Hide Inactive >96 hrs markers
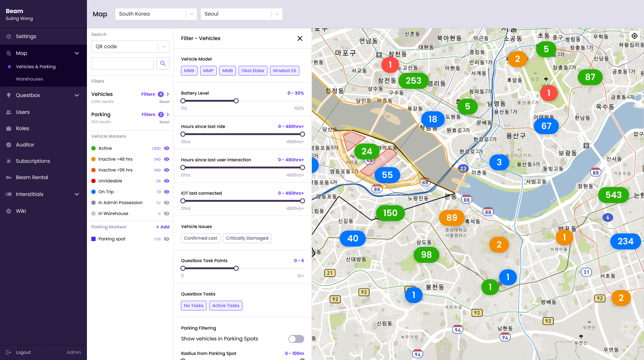 pyautogui.click(x=167, y=170)
